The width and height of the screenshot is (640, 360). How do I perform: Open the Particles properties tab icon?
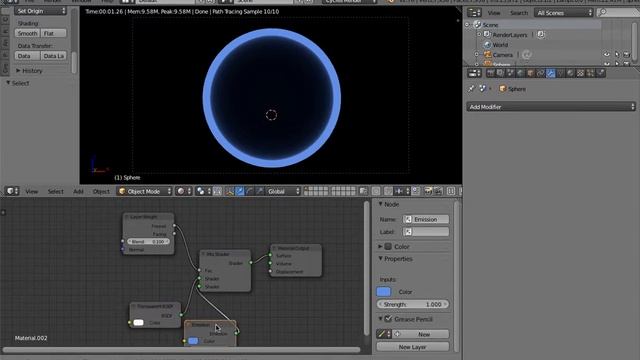pos(590,73)
